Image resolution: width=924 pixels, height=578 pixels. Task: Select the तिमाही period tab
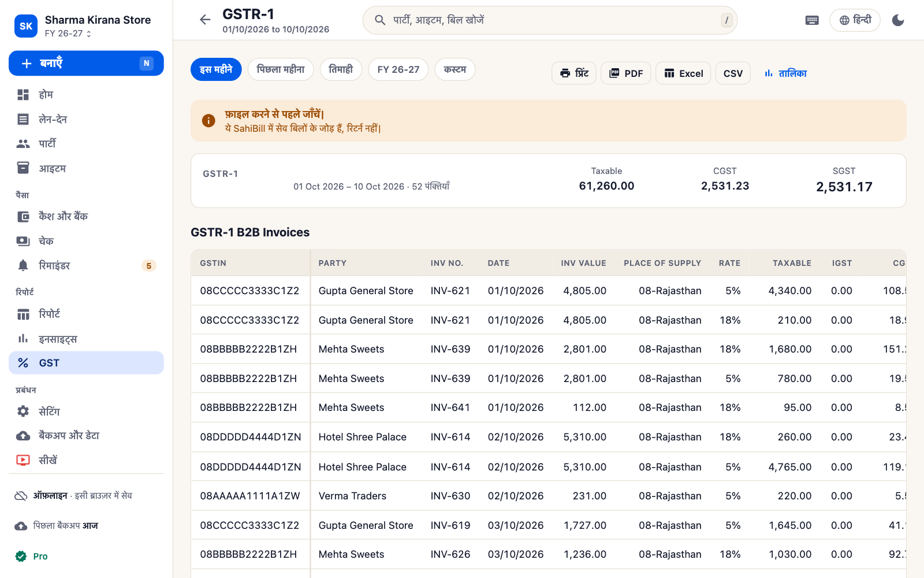[x=341, y=69]
